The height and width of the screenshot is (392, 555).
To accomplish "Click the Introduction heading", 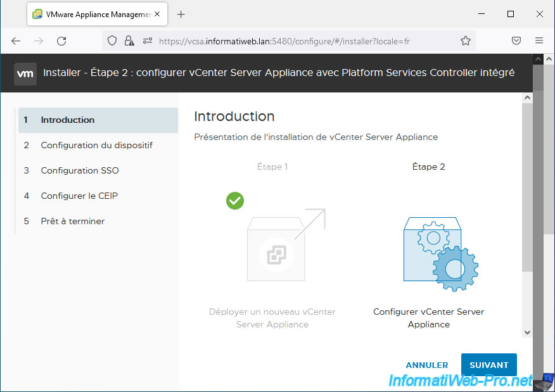I will coord(234,117).
